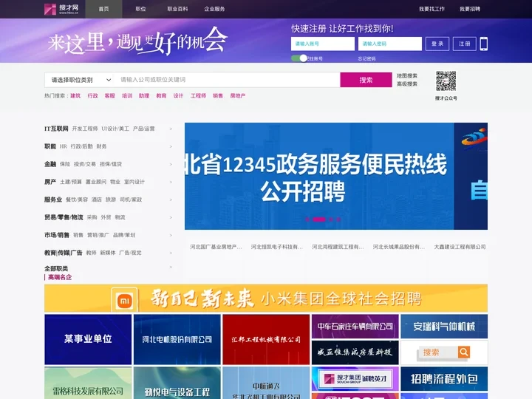Open the mobile phone app icon
The height and width of the screenshot is (399, 532).
click(484, 44)
